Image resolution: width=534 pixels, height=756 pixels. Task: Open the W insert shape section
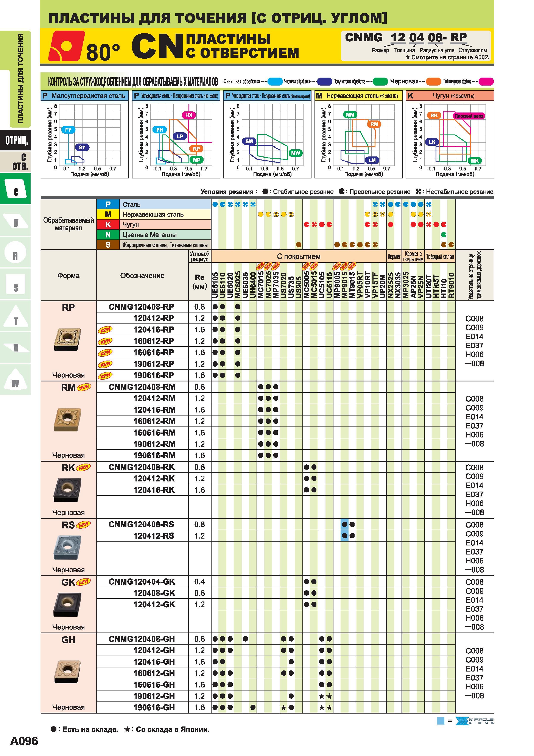point(16,379)
